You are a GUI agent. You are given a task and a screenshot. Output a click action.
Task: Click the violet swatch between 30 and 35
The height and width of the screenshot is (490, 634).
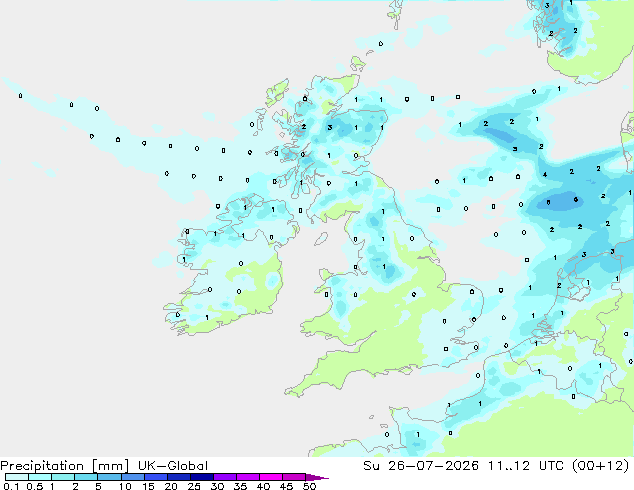point(224,477)
